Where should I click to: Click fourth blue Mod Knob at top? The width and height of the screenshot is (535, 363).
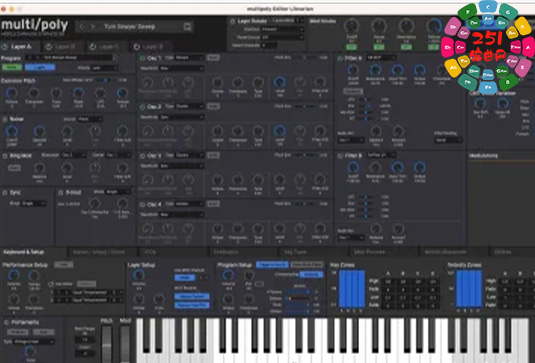coord(434,26)
